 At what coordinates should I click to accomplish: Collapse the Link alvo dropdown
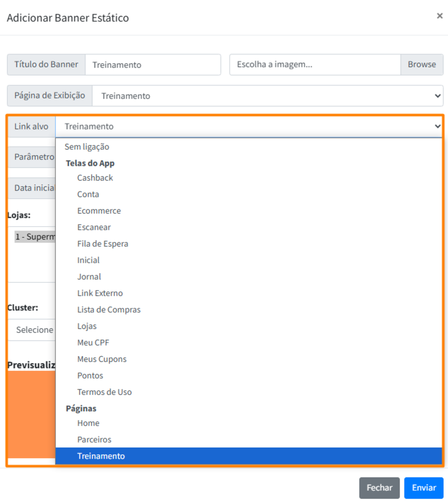248,127
